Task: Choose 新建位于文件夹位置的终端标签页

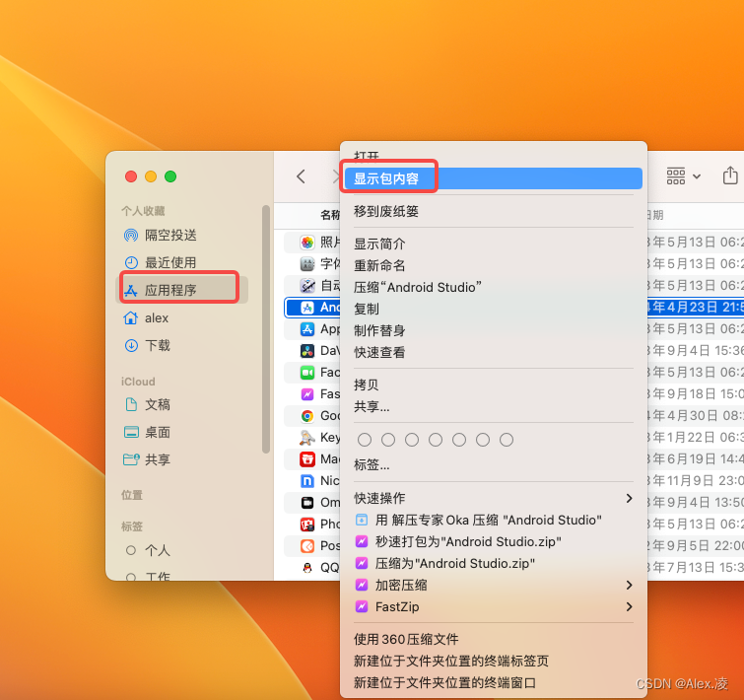Action: (494, 662)
